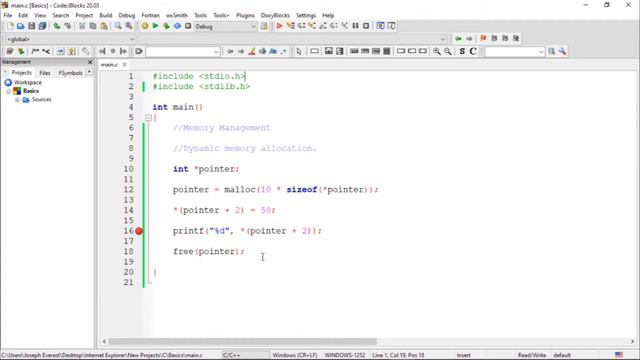Build the project with gear icon
Screen dimensions: 640x360
(x=145, y=26)
